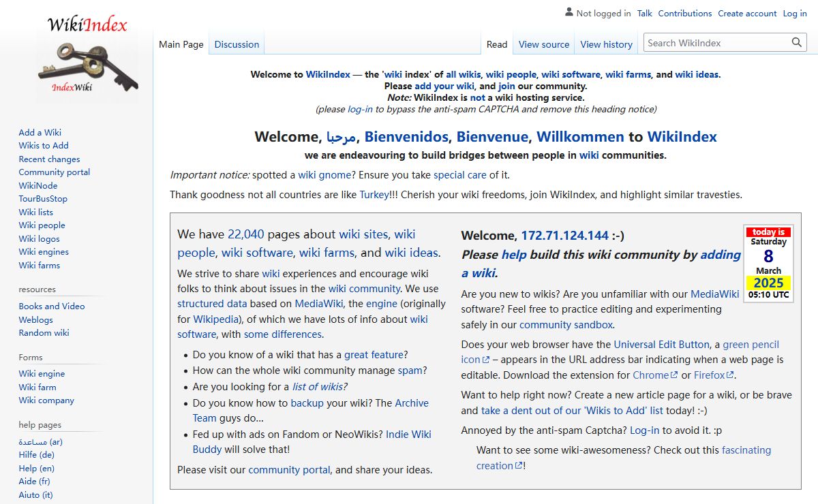The width and height of the screenshot is (818, 504).
Task: Click add your wiki in the welcome notice
Action: [444, 86]
